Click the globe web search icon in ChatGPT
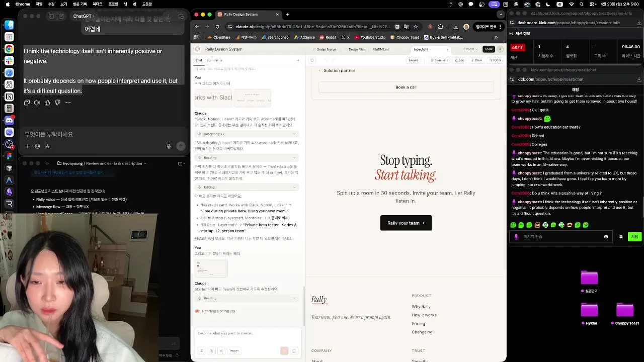644x362 pixels. [x=37, y=146]
